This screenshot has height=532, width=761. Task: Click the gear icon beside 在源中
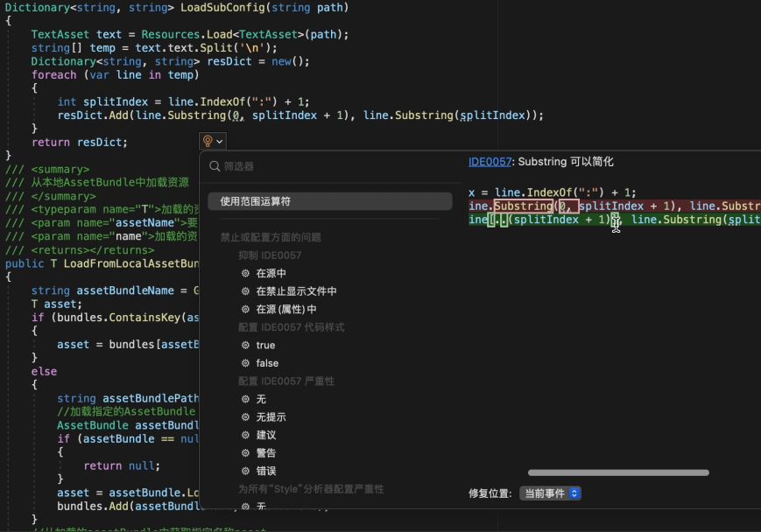tap(245, 274)
